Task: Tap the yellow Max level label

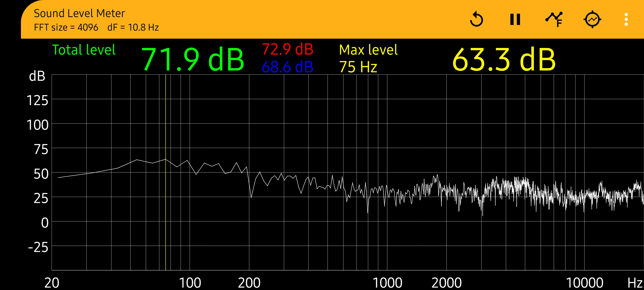Action: pos(368,50)
